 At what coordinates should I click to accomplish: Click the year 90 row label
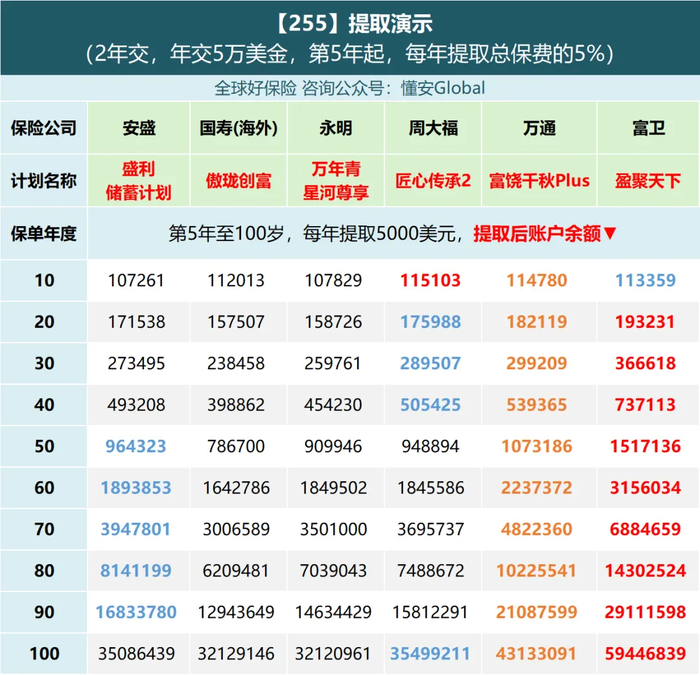coord(44,612)
